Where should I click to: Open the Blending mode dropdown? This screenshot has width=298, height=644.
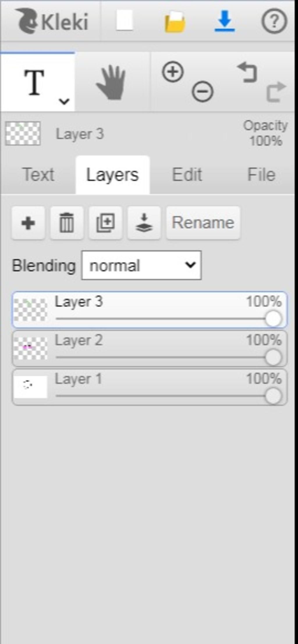pos(141,265)
